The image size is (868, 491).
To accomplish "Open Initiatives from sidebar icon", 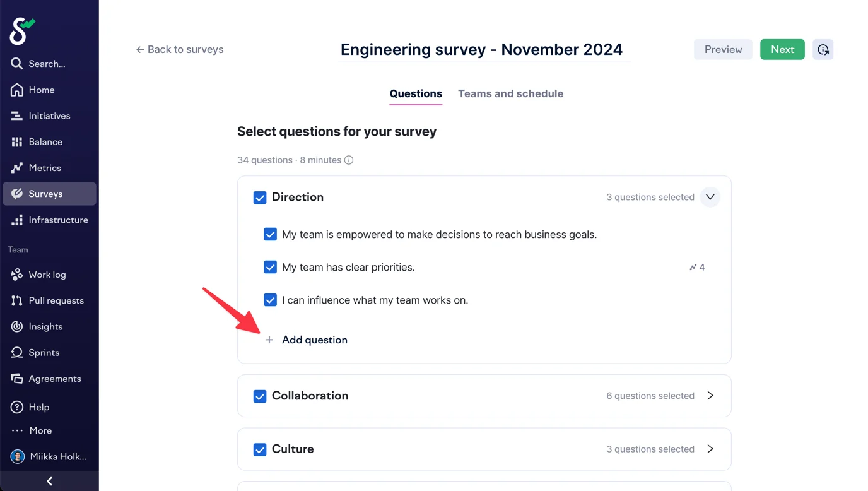I will [17, 116].
